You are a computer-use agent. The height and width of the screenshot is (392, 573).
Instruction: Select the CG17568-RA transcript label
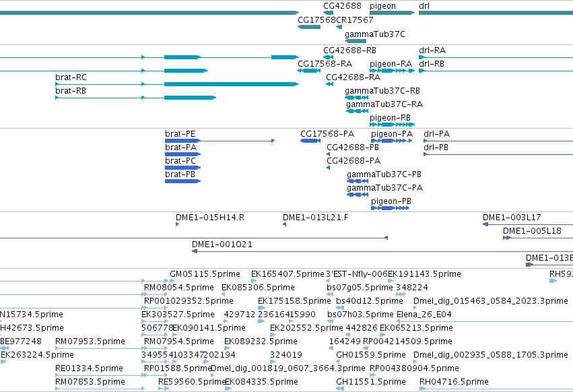tap(325, 63)
